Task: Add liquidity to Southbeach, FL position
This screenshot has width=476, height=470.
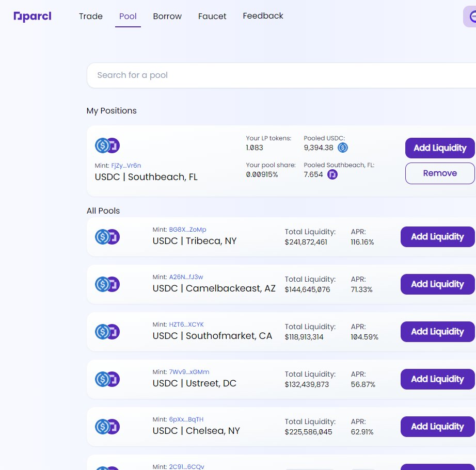Action: [440, 148]
